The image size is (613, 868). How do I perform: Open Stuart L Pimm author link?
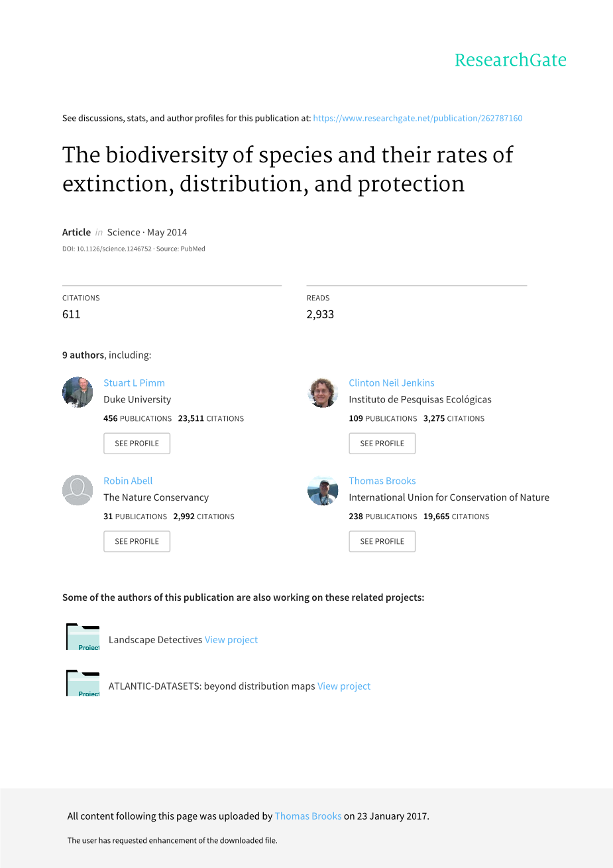pos(134,383)
